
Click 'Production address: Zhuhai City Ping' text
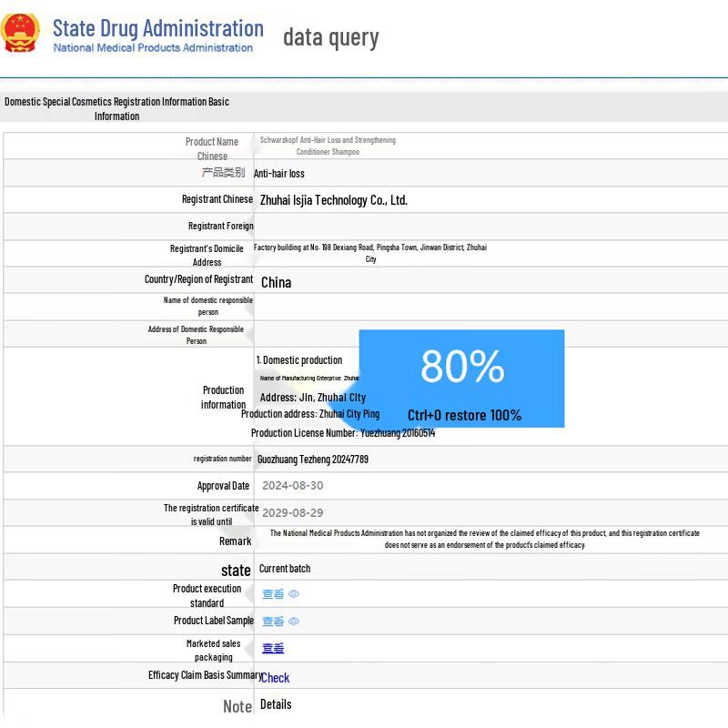pyautogui.click(x=310, y=414)
